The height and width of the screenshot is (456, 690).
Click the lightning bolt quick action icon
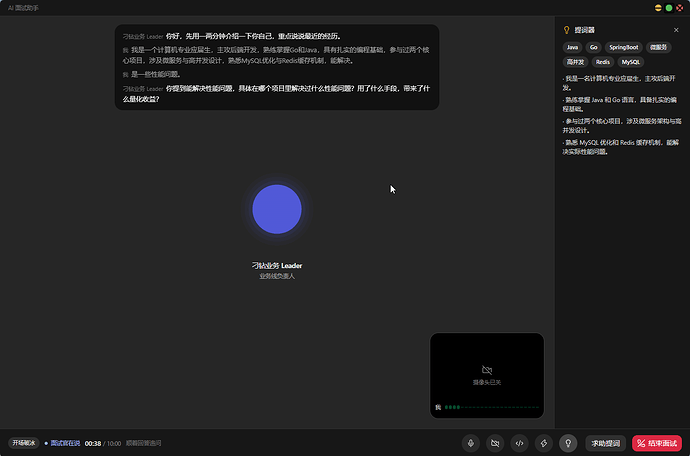(544, 443)
